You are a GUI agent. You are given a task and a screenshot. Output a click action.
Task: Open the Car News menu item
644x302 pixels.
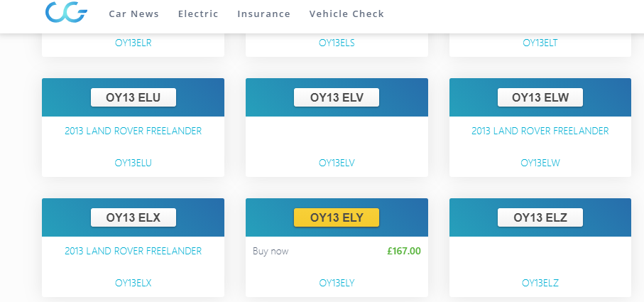click(133, 14)
